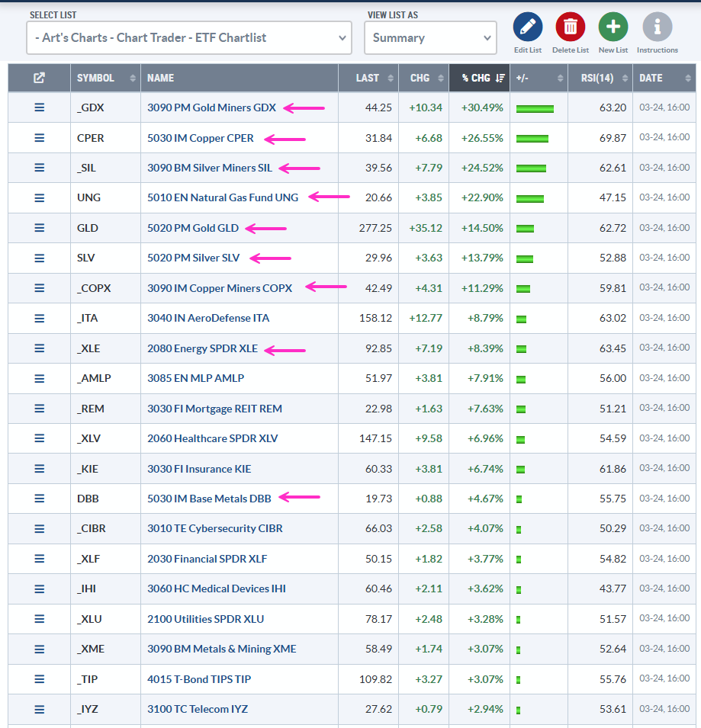
Task: Open the row menu icon for UNG
Action: coord(40,197)
